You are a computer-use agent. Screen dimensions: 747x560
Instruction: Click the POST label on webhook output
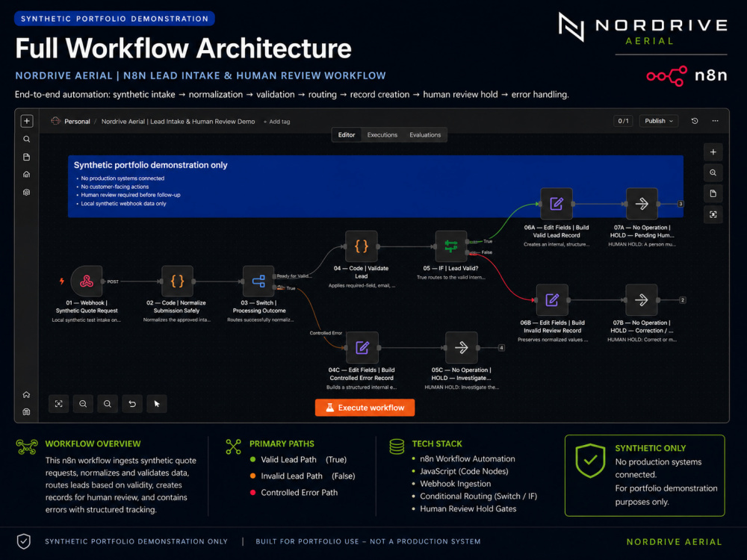tap(113, 281)
